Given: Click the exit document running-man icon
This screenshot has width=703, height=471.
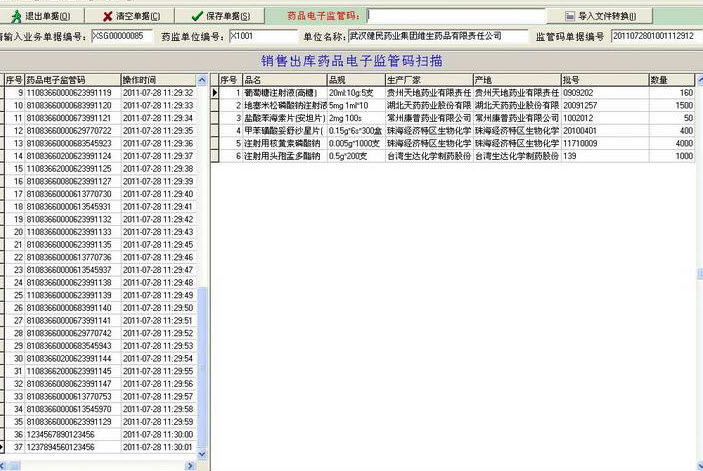Looking at the screenshot, I should click(x=17, y=17).
